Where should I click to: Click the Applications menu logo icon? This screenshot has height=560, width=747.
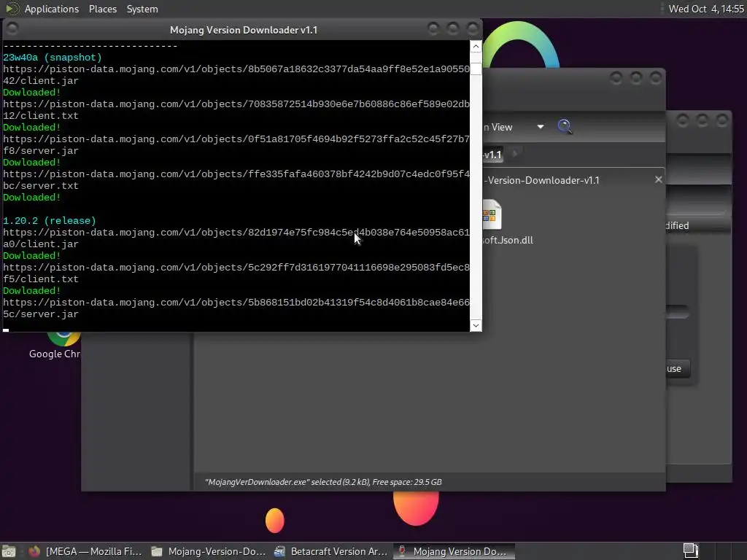12,9
